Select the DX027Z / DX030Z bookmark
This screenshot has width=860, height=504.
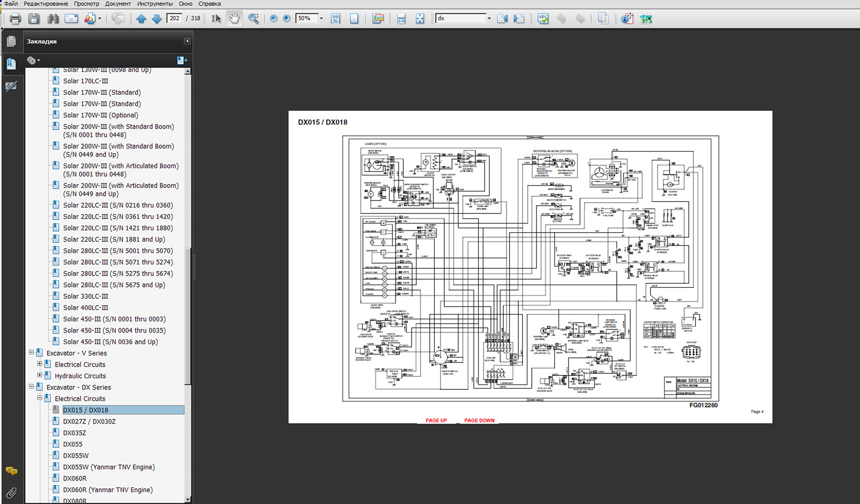[89, 421]
